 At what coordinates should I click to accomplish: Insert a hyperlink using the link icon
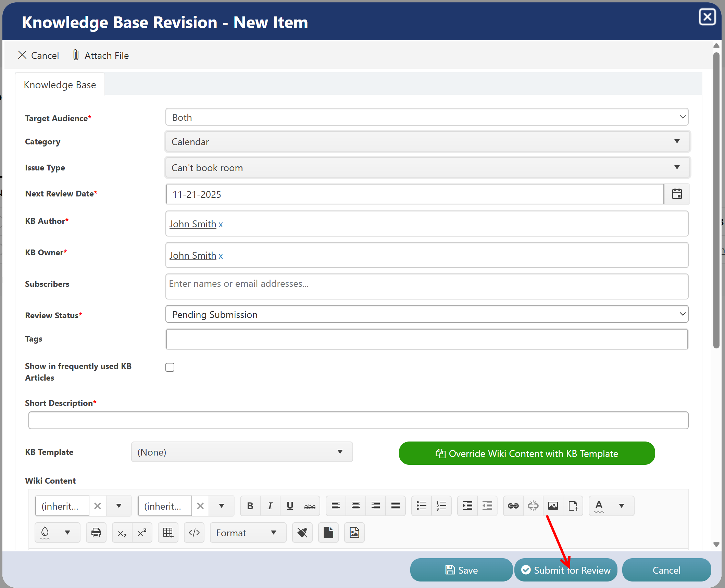tap(513, 506)
